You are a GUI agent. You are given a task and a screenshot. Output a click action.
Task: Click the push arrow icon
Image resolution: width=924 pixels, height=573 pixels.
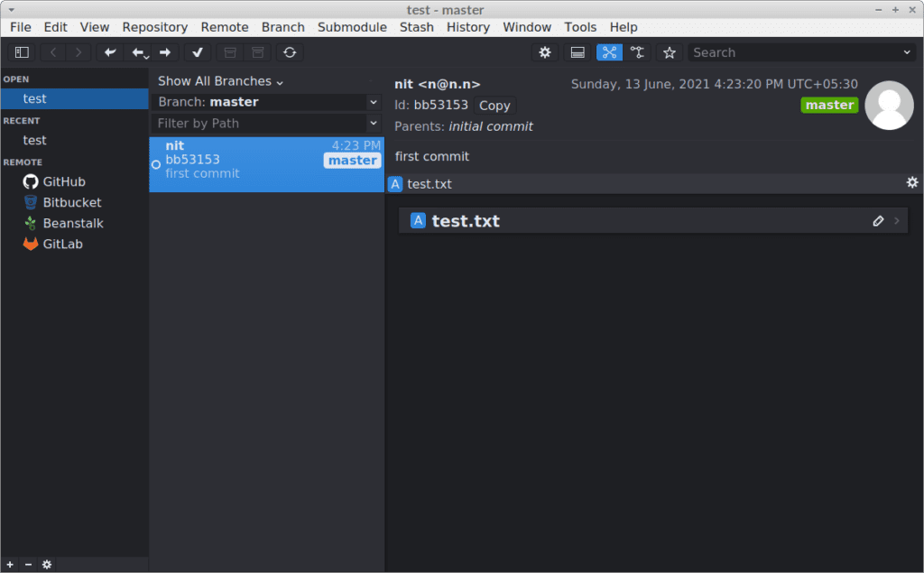(167, 52)
